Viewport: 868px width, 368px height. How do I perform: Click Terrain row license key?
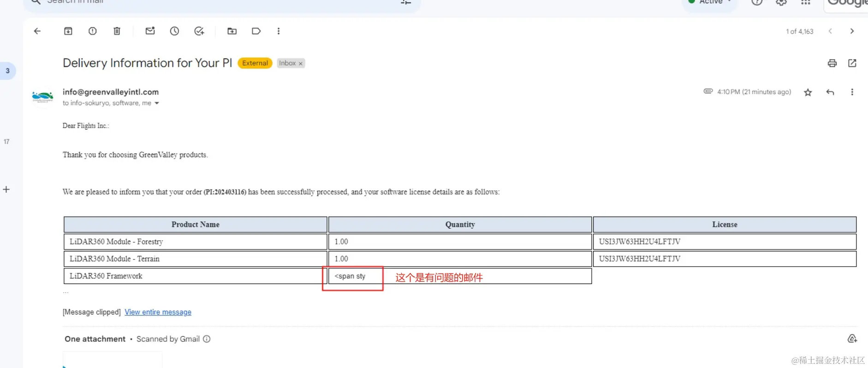[640, 259]
